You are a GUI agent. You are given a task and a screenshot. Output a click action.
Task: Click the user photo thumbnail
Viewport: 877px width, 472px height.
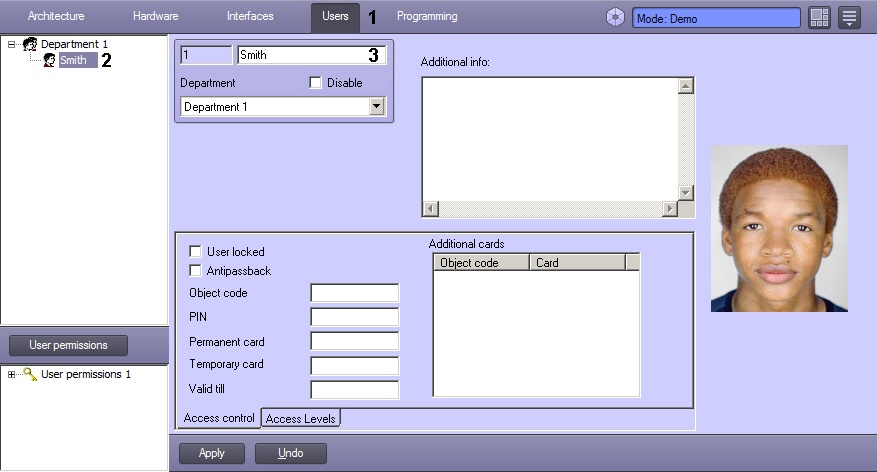click(779, 228)
